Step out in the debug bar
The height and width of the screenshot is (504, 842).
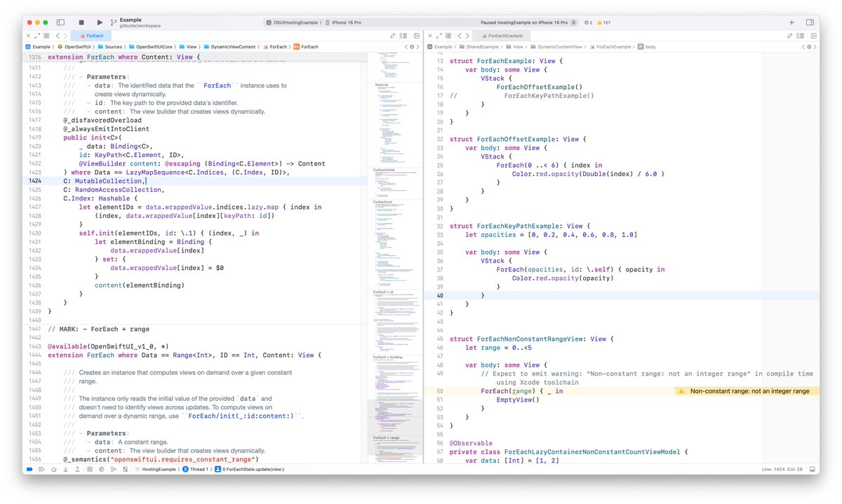point(77,469)
